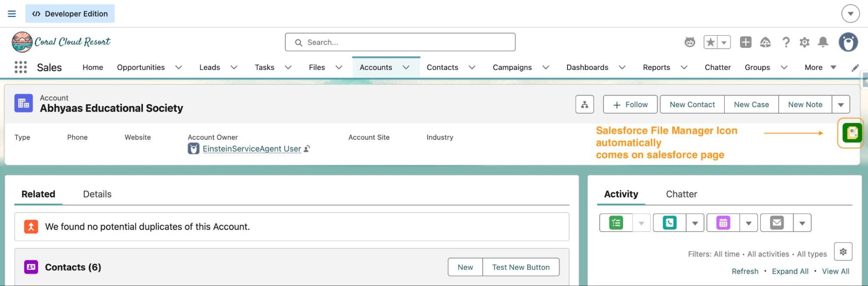This screenshot has height=286, width=868.
Task: Open the user profile avatar
Action: pyautogui.click(x=848, y=42)
